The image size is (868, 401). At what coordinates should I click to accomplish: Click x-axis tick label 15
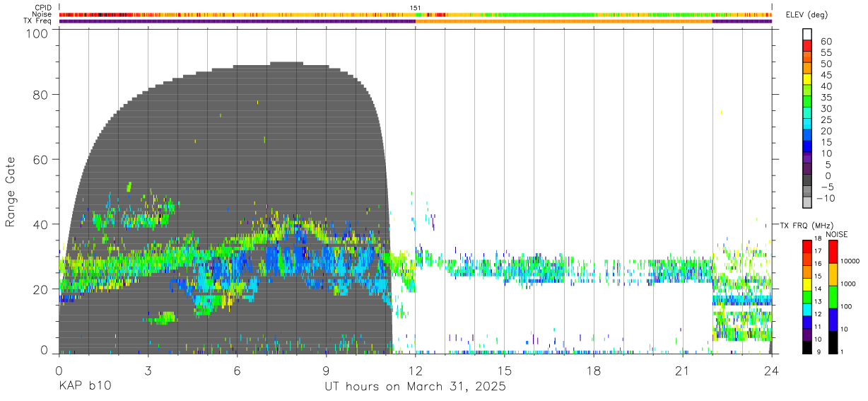point(505,371)
